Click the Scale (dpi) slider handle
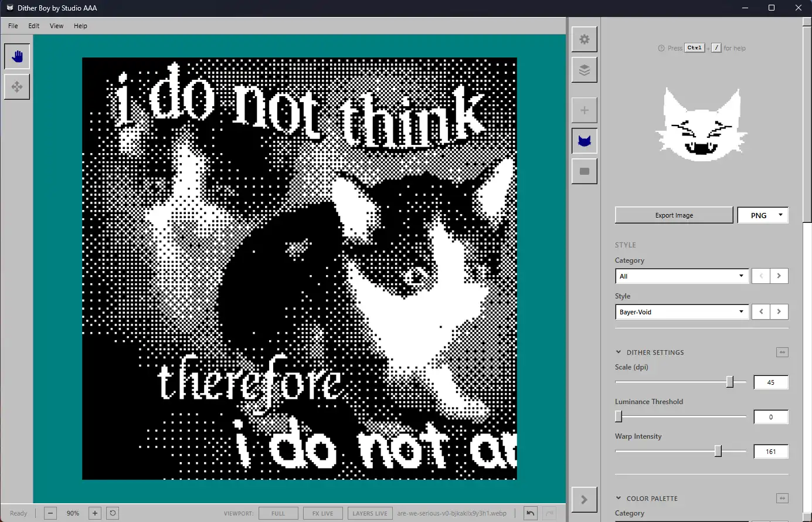 (730, 382)
